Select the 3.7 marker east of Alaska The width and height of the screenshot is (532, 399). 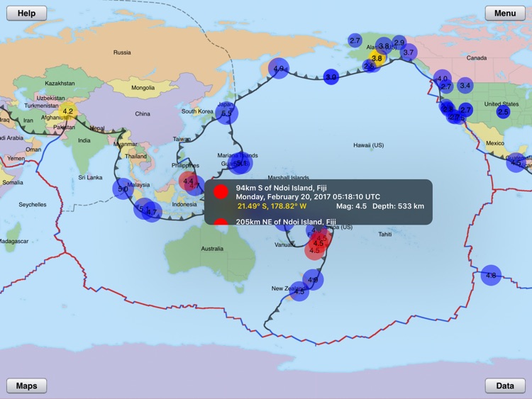pyautogui.click(x=409, y=52)
